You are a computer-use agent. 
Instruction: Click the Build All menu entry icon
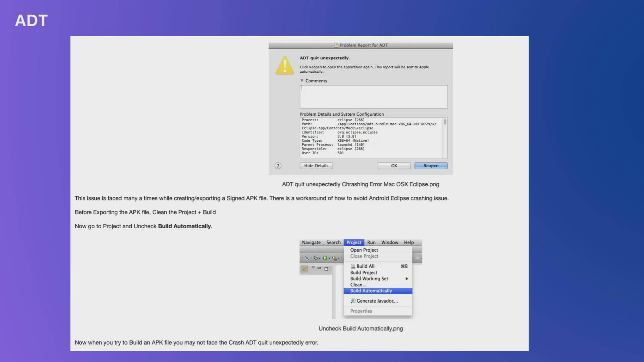click(x=353, y=266)
